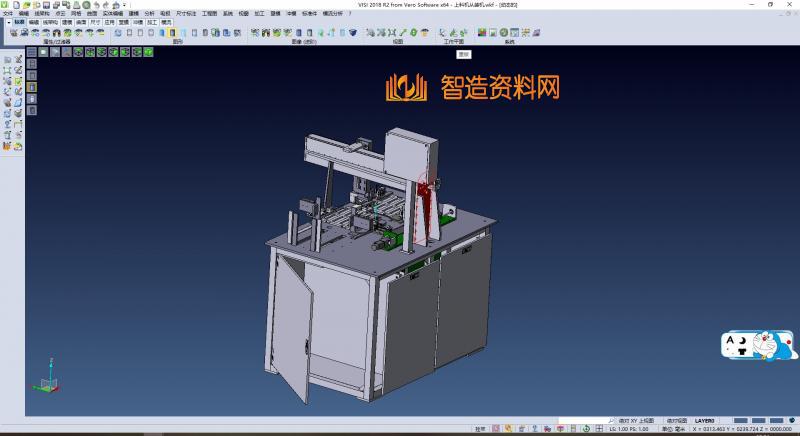The width and height of the screenshot is (800, 436).
Task: Click the colorful palette icon in 系统 group
Action: pyautogui.click(x=481, y=33)
